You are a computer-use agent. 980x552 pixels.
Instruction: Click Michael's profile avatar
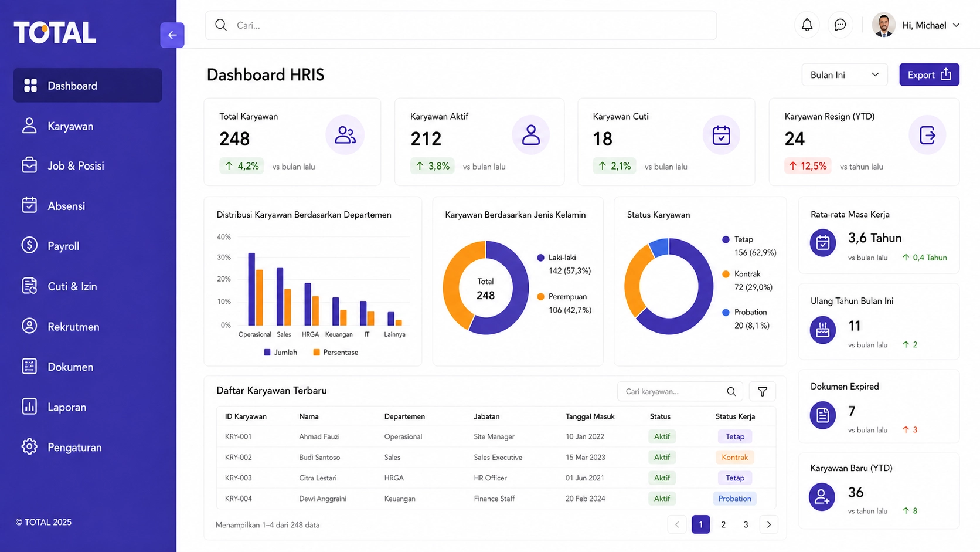[x=883, y=25]
